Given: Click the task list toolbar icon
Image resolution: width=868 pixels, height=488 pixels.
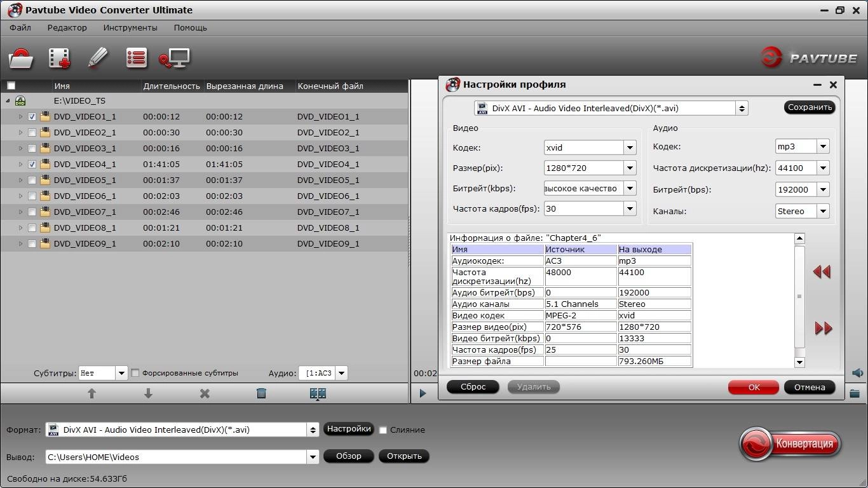Looking at the screenshot, I should tap(136, 58).
